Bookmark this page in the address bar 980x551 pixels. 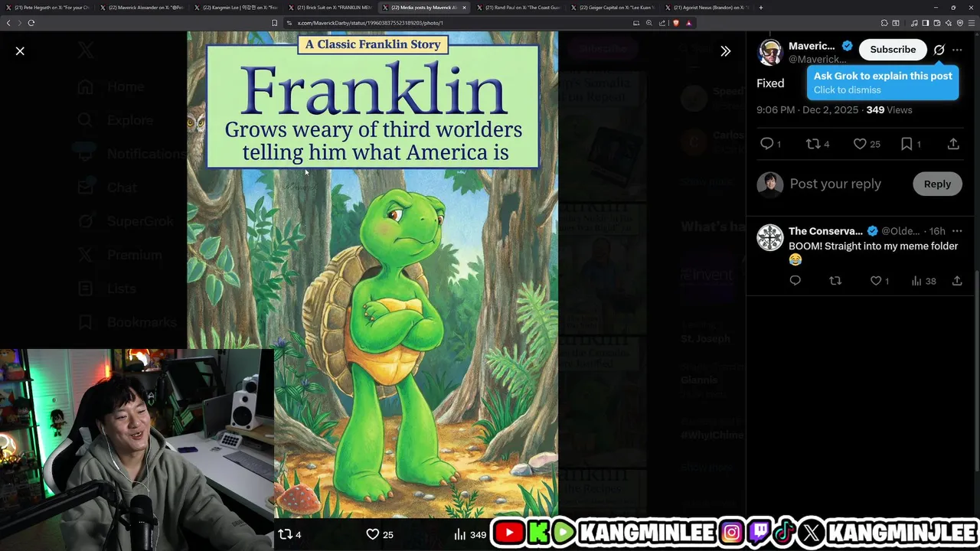point(274,23)
